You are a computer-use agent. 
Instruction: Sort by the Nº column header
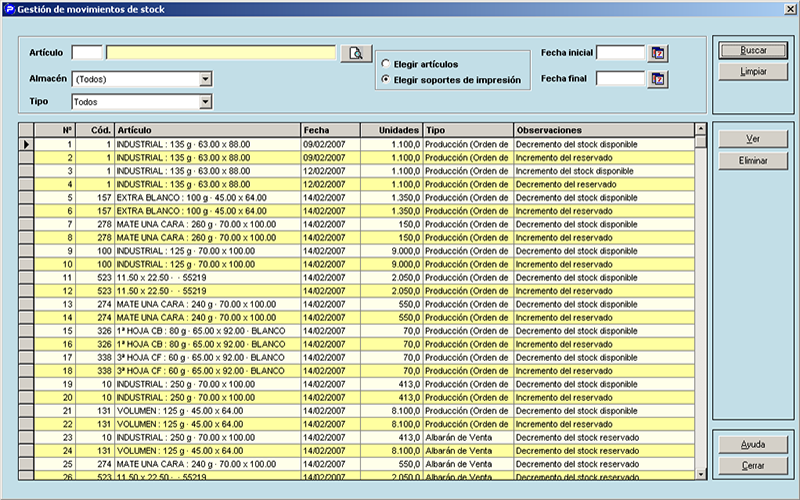pos(55,130)
